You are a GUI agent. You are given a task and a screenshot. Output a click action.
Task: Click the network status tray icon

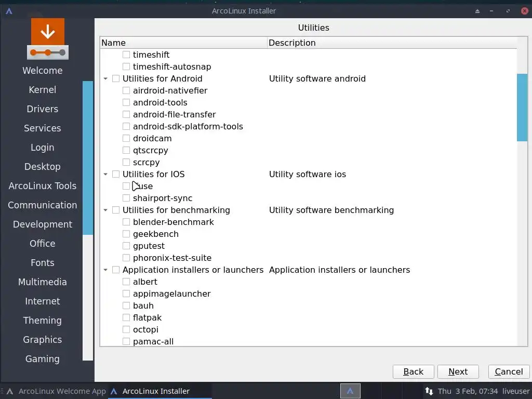429,391
